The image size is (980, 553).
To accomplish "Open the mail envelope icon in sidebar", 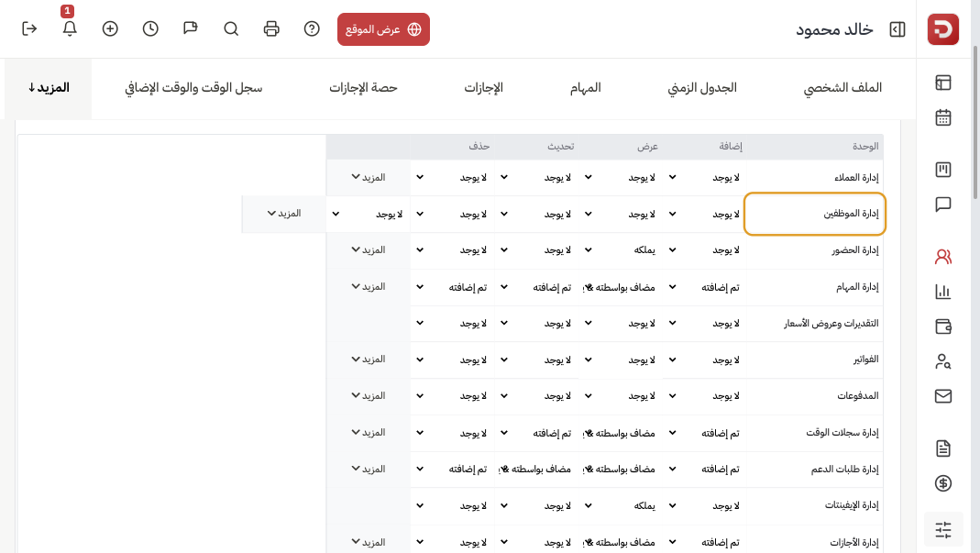I will [x=942, y=396].
